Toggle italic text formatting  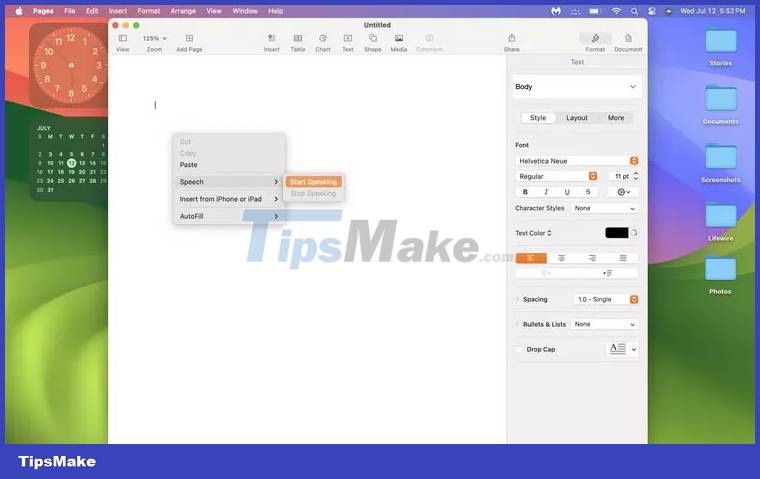point(546,192)
